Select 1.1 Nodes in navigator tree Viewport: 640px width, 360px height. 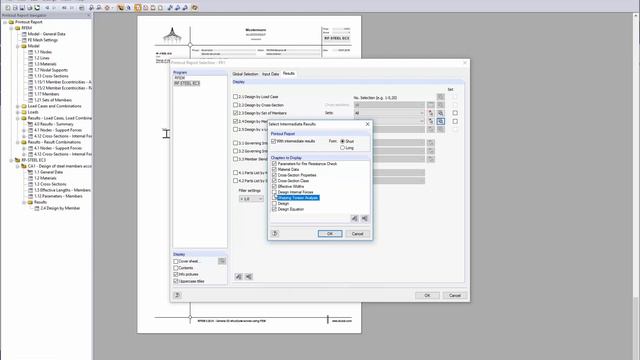pyautogui.click(x=43, y=52)
